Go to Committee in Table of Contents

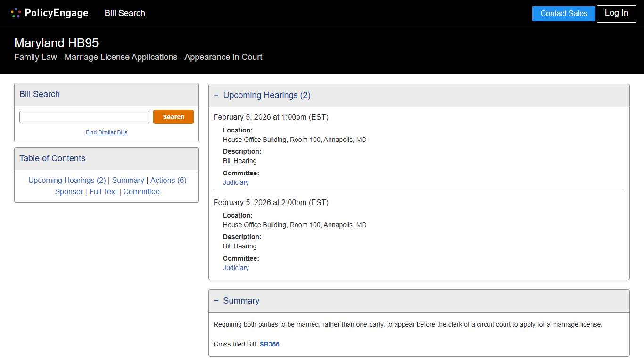click(141, 191)
